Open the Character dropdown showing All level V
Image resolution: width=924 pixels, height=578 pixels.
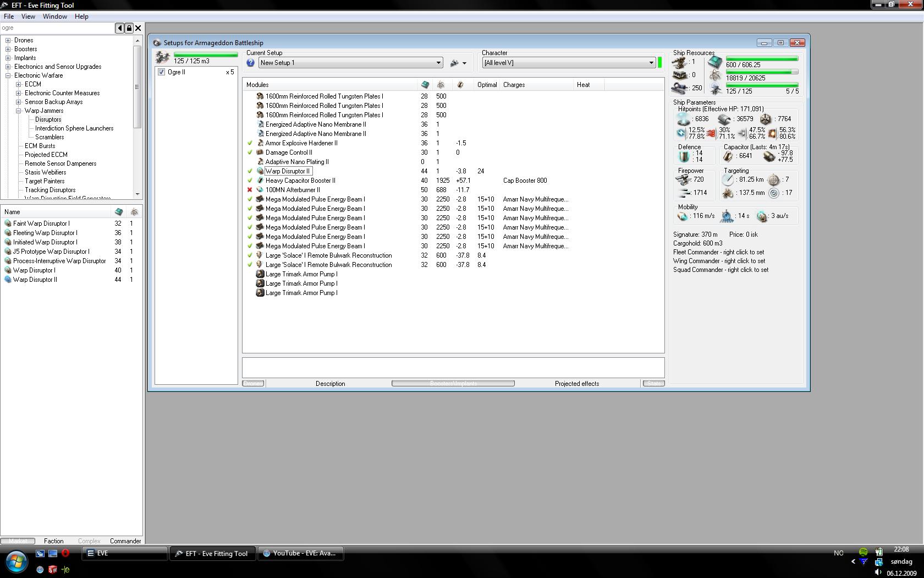569,63
